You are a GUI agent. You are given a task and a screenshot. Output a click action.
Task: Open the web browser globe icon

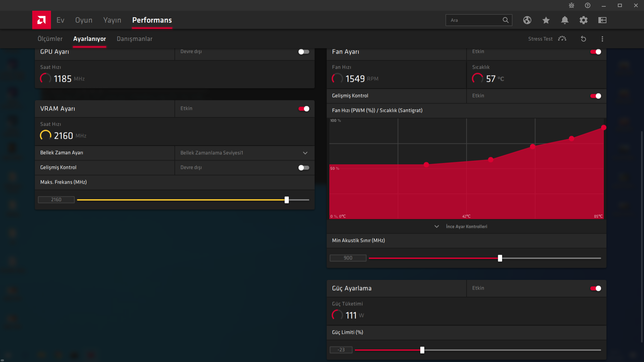coord(527,20)
